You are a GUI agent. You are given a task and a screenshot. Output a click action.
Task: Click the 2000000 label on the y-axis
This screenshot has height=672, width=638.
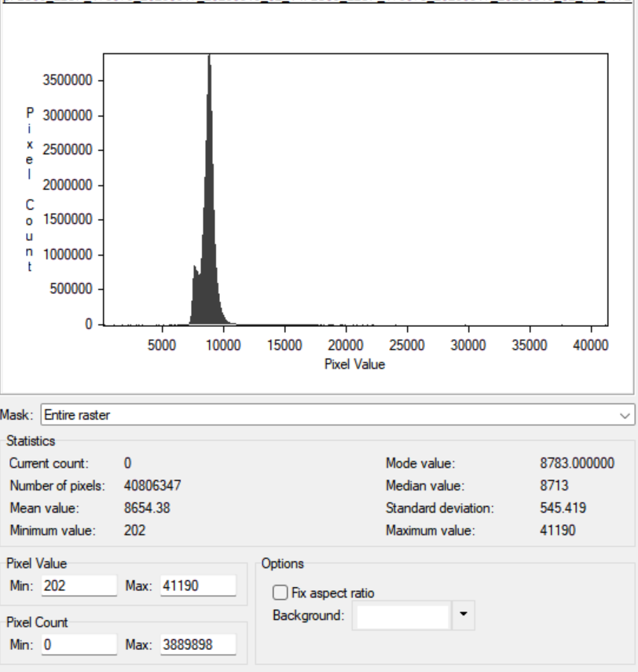(68, 185)
